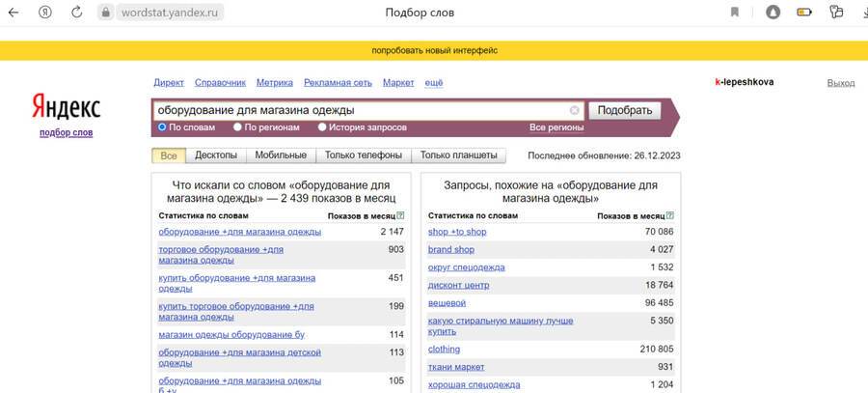Open the Alice assistant round icon
This screenshot has width=868, height=393.
click(x=773, y=13)
